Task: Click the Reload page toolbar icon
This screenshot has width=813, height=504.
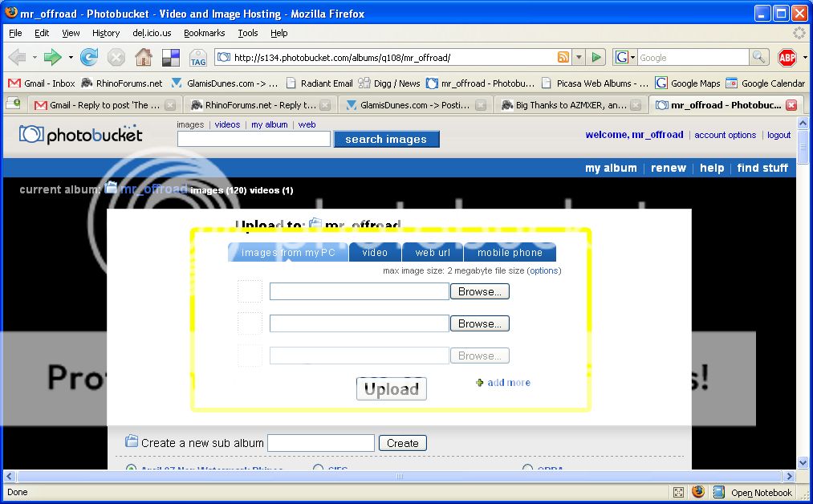Action: tap(89, 57)
